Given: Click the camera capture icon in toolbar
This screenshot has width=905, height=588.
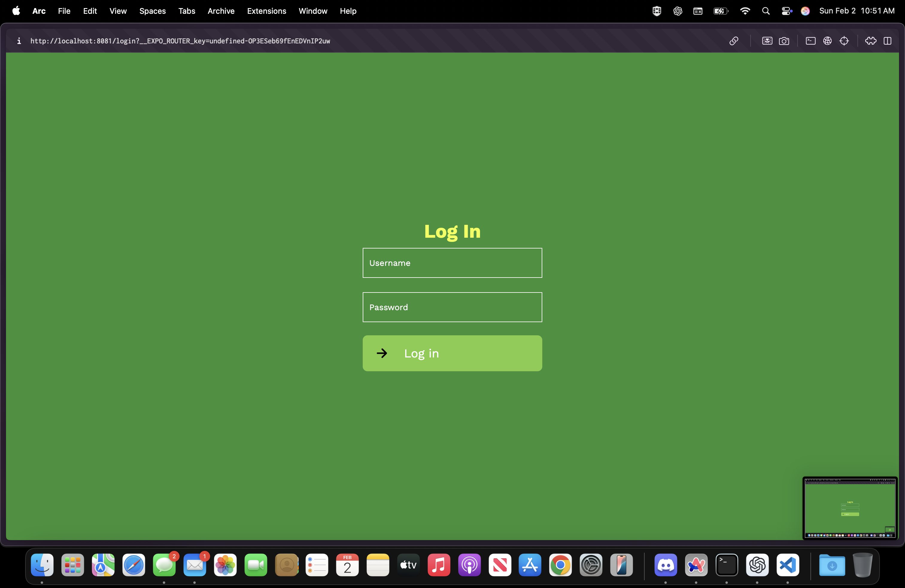Looking at the screenshot, I should click(784, 41).
